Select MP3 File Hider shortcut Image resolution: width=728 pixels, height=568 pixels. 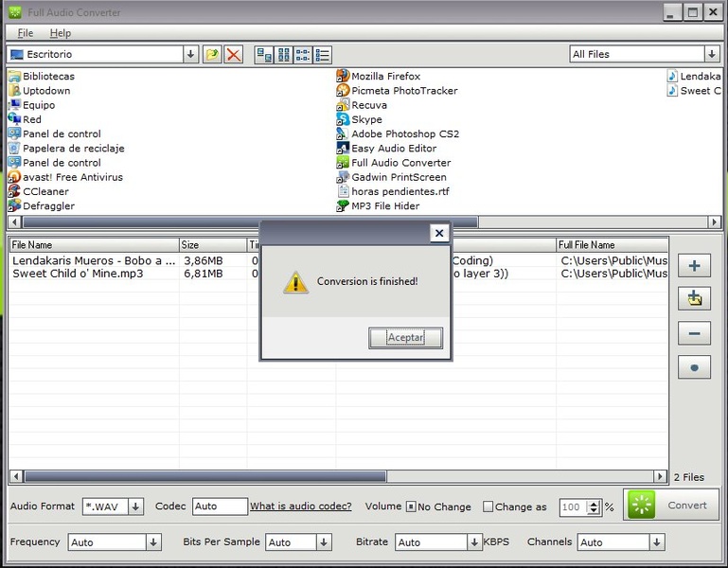pyautogui.click(x=378, y=205)
